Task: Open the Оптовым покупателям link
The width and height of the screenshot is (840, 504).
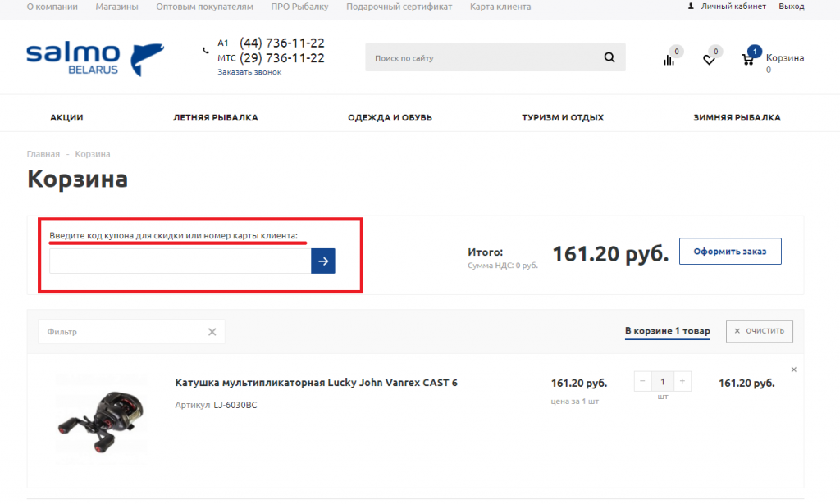Action: [x=204, y=7]
